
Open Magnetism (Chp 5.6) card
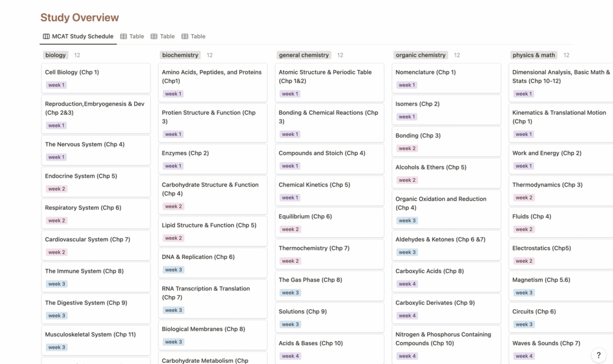point(561,286)
